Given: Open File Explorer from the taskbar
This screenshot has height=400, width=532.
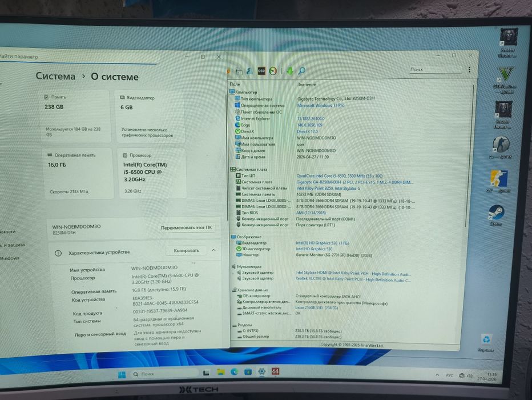Looking at the screenshot, I should pos(221,372).
